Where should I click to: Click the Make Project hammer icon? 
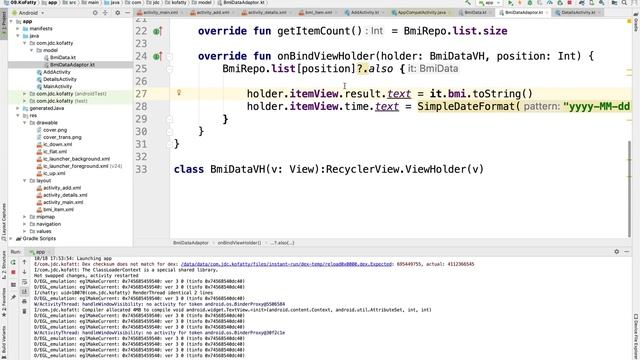pos(468,3)
